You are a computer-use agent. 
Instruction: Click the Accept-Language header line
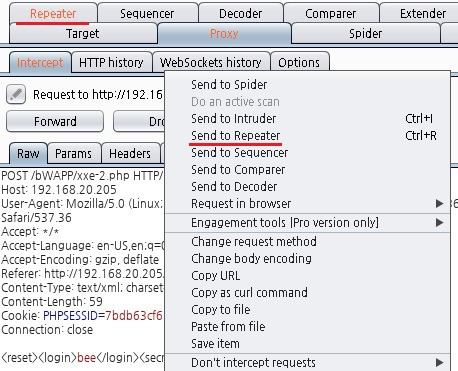pos(83,246)
